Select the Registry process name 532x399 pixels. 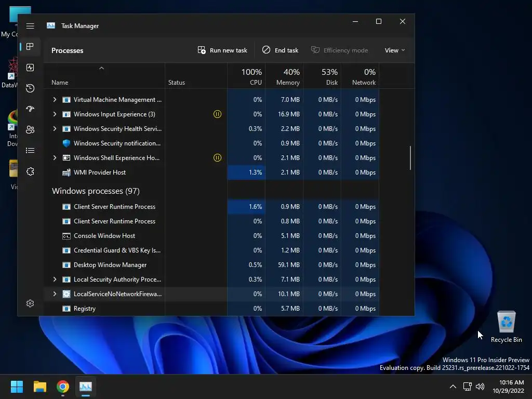click(x=85, y=309)
